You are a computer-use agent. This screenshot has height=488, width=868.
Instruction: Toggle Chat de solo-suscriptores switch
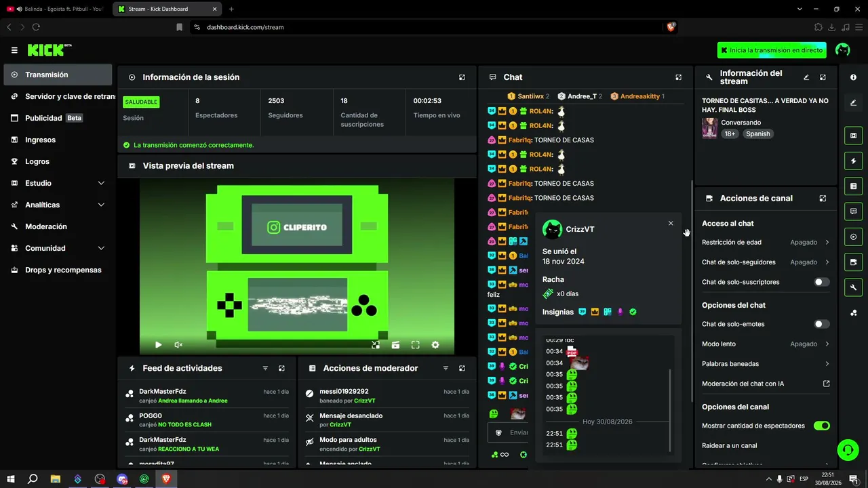822,282
